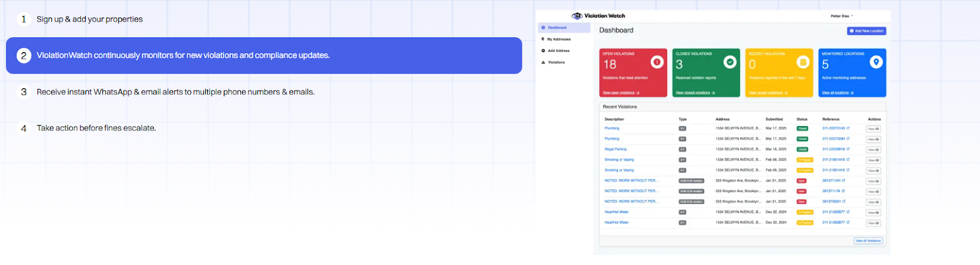Image resolution: width=980 pixels, height=265 pixels.
Task: Click the external link icon beside 39137113H
Action: 844,181
